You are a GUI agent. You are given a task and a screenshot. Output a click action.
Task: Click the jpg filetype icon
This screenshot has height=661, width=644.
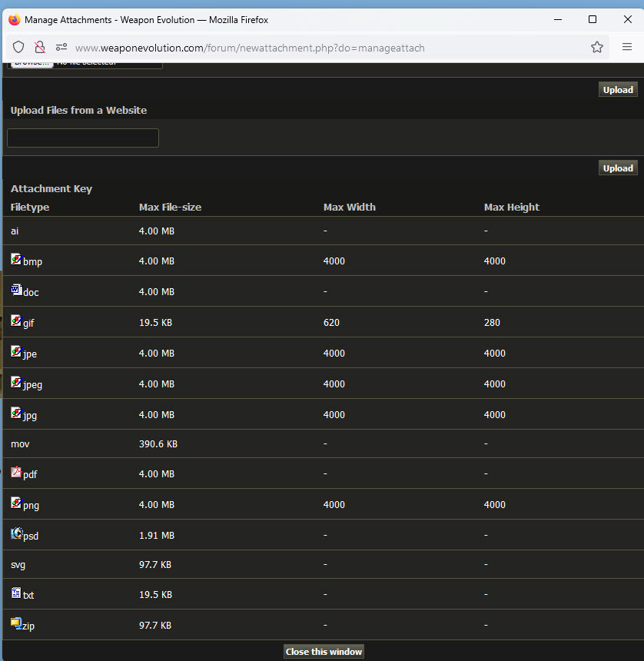point(16,413)
